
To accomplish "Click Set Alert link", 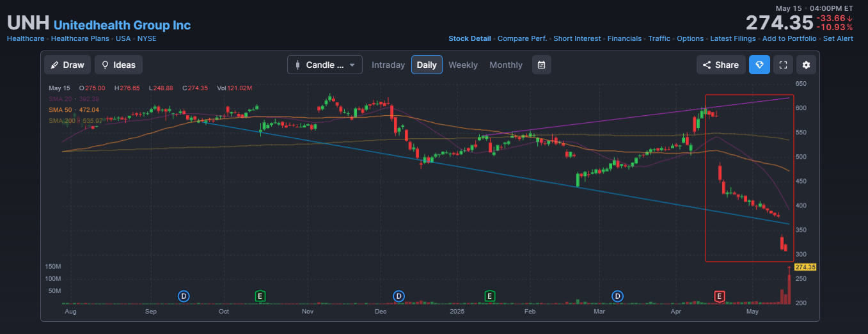I will [838, 38].
